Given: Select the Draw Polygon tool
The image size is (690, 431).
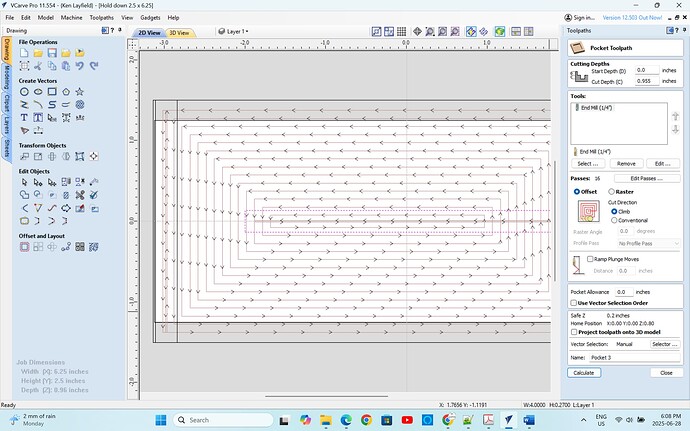Looking at the screenshot, I should tap(66, 92).
